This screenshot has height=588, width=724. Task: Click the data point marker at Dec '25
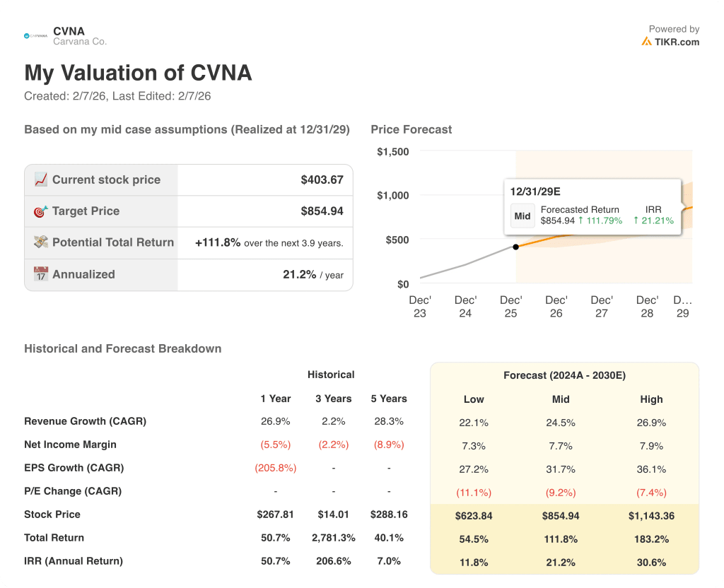(515, 247)
